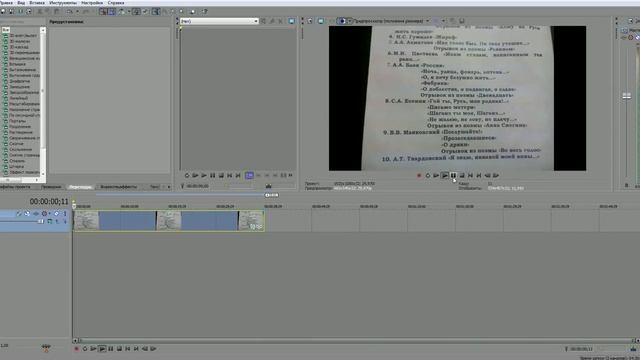The image size is (640, 360).
Task: Open the Auto Ripple mode dropdown arrow
Action: [128, 12]
